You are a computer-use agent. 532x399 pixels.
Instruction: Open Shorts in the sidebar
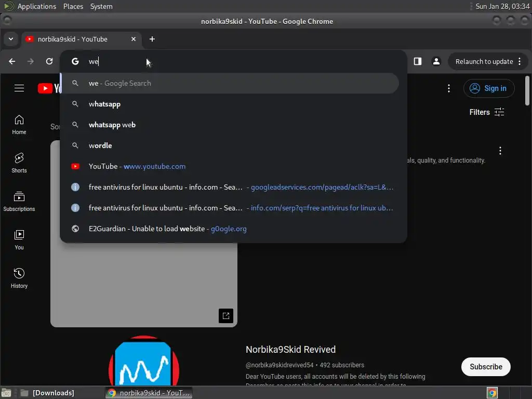pyautogui.click(x=19, y=163)
